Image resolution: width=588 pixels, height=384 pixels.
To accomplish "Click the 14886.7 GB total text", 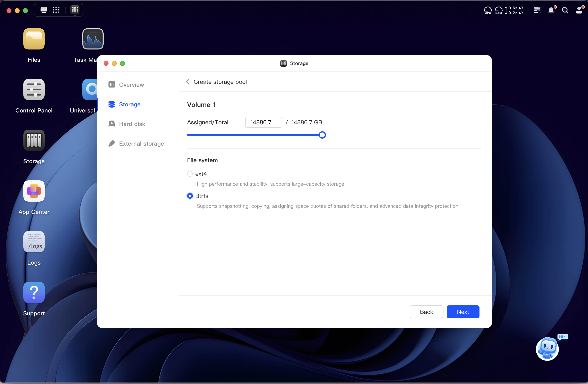I will coord(307,122).
